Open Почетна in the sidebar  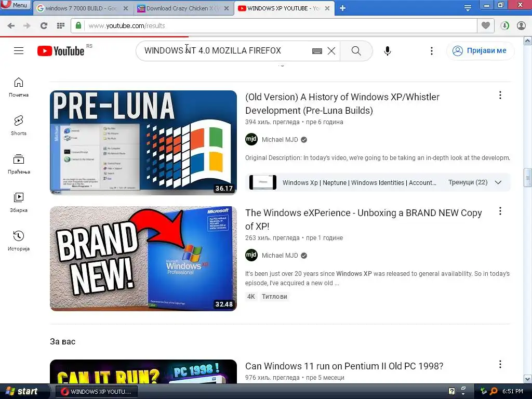pos(19,87)
